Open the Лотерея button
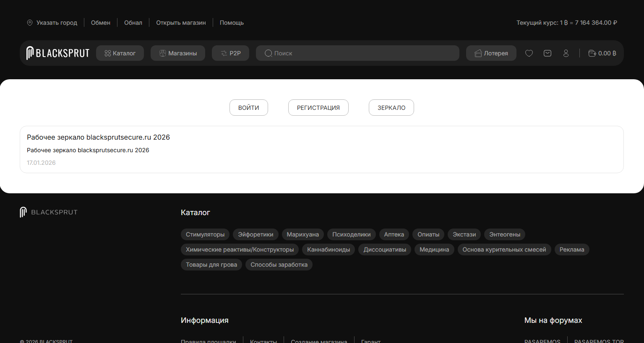The height and width of the screenshot is (343, 644). click(x=491, y=53)
